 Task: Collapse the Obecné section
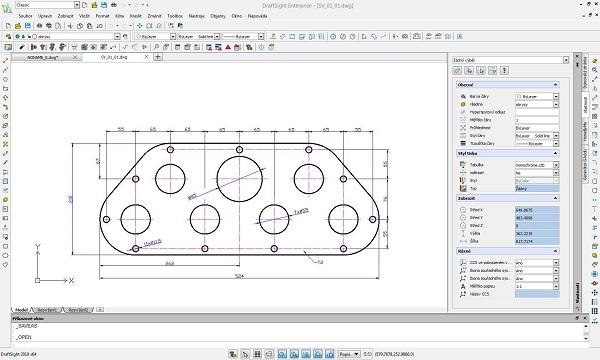(555, 85)
